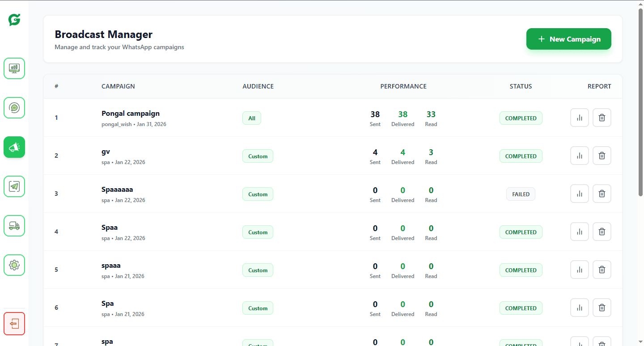Click the All audience tag
This screenshot has height=346, width=644.
click(252, 118)
